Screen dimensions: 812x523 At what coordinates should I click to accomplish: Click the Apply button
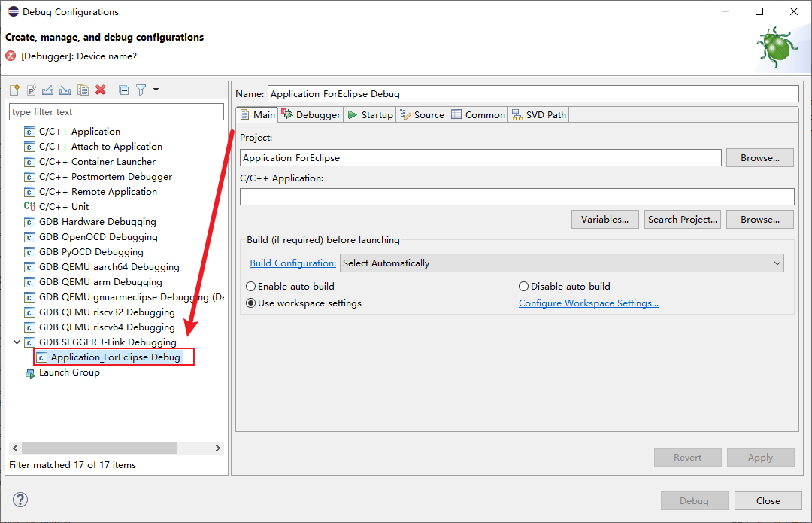coord(760,458)
